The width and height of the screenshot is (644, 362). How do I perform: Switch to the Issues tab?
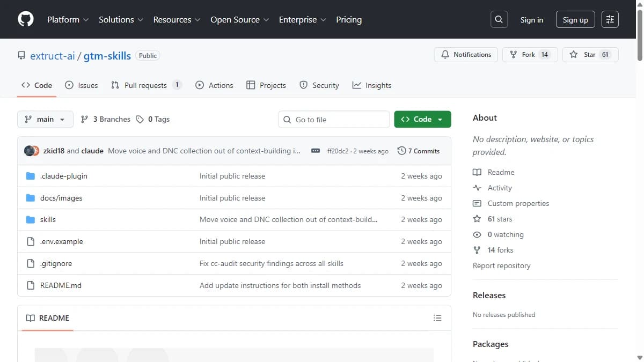pos(81,85)
